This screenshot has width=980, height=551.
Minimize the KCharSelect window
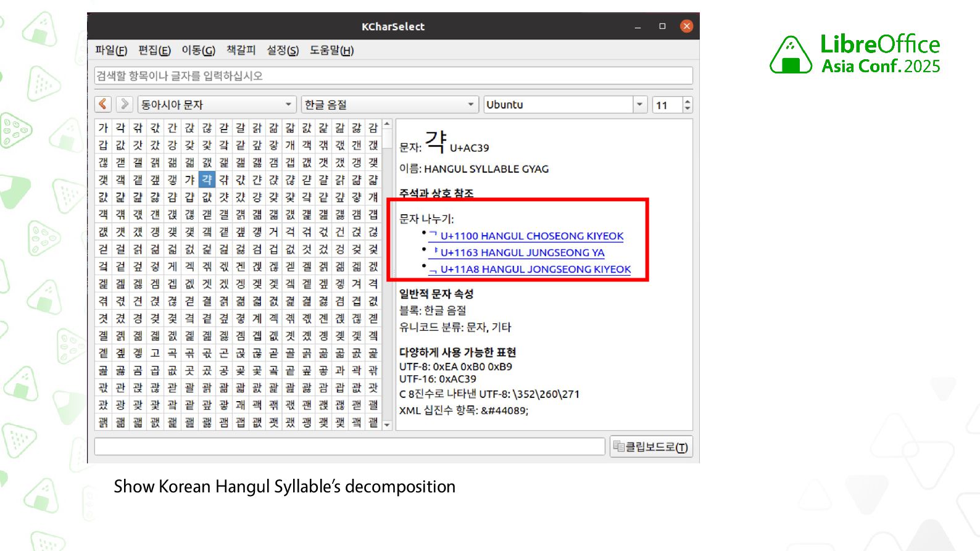click(637, 27)
